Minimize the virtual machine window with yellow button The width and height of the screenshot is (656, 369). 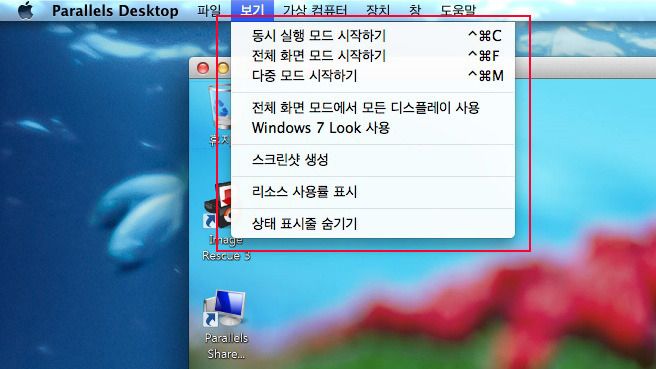224,68
